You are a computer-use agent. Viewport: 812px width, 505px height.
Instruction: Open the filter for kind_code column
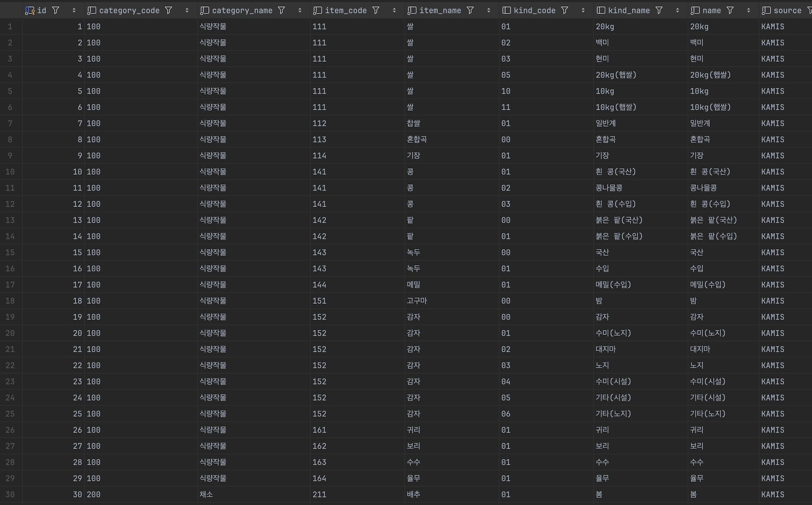coord(565,11)
